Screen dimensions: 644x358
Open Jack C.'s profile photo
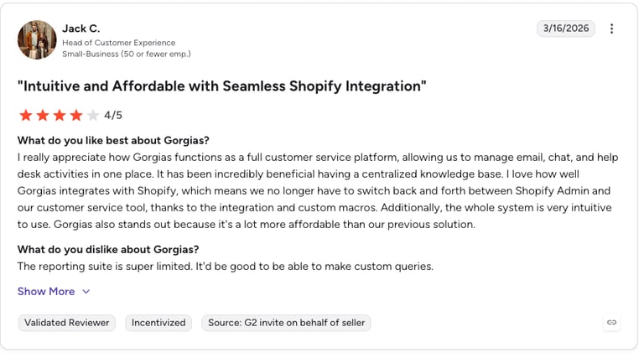[37, 39]
